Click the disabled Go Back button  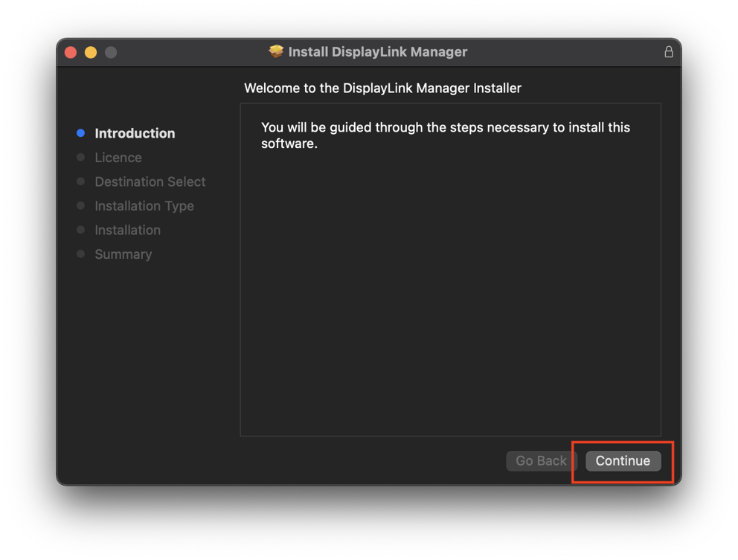click(x=541, y=461)
